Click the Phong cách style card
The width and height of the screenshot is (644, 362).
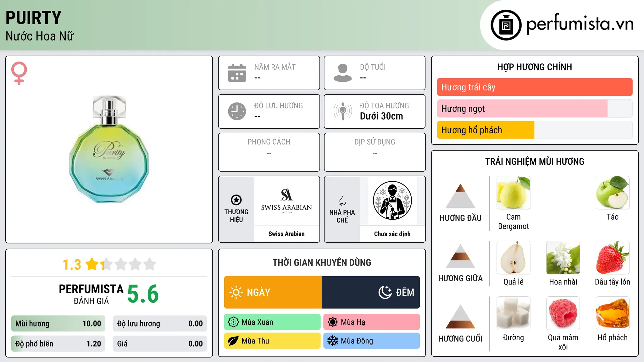pyautogui.click(x=269, y=152)
